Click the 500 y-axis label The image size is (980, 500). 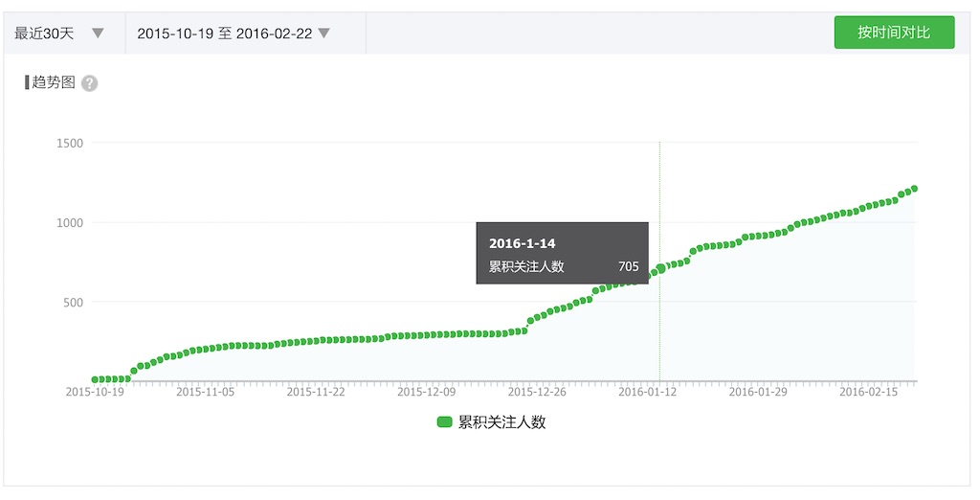[73, 303]
